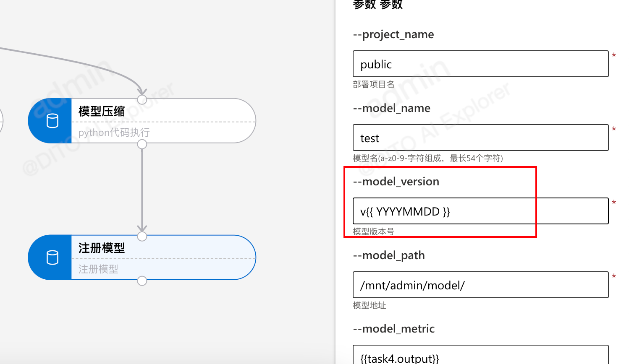
Task: Click the --model_path label
Action: pyautogui.click(x=389, y=255)
